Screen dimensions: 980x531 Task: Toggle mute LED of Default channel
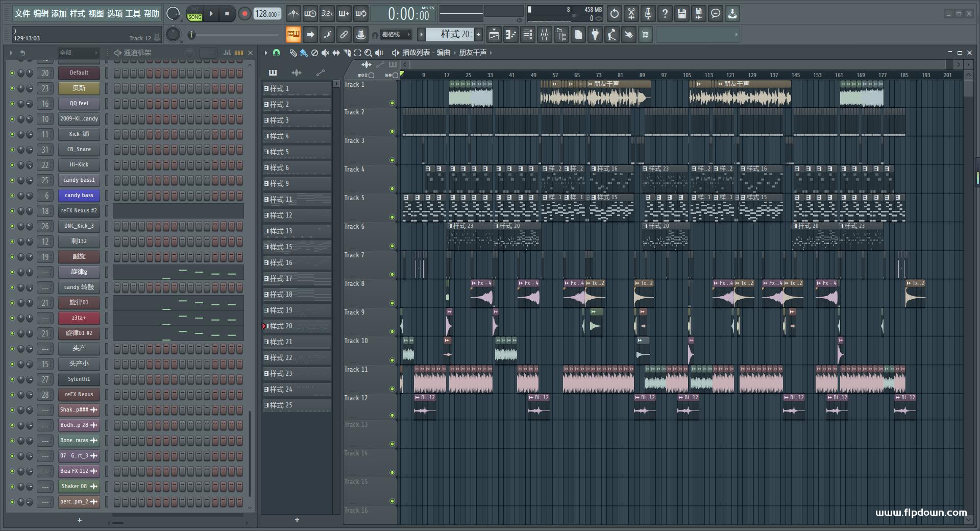(x=12, y=73)
